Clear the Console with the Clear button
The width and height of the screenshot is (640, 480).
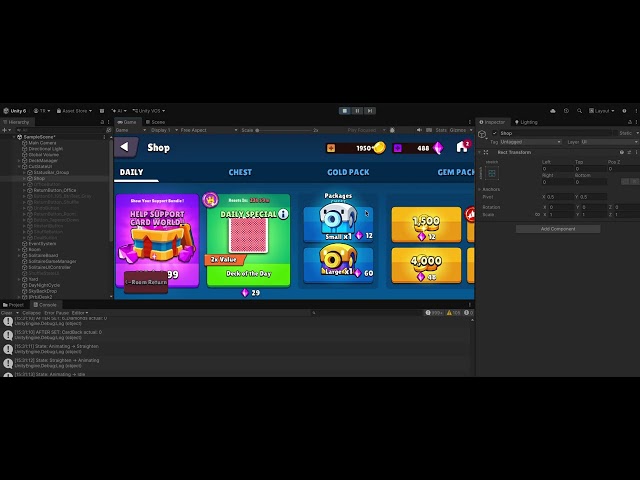point(7,313)
